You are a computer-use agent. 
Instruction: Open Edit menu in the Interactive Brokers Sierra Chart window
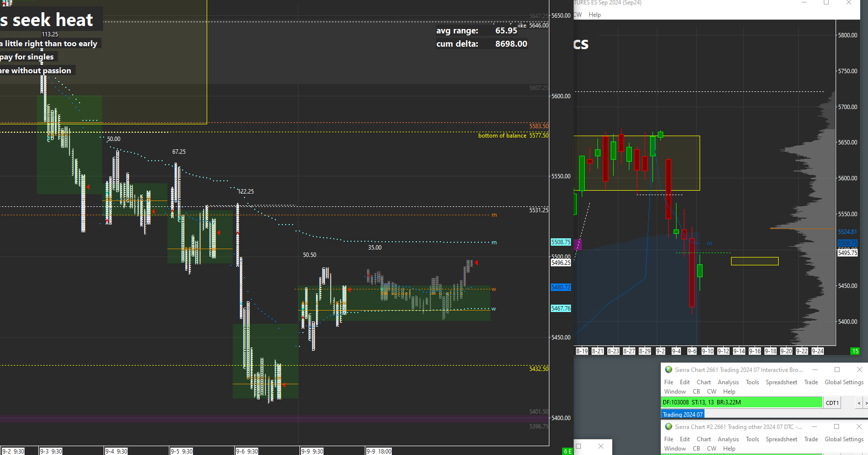685,382
